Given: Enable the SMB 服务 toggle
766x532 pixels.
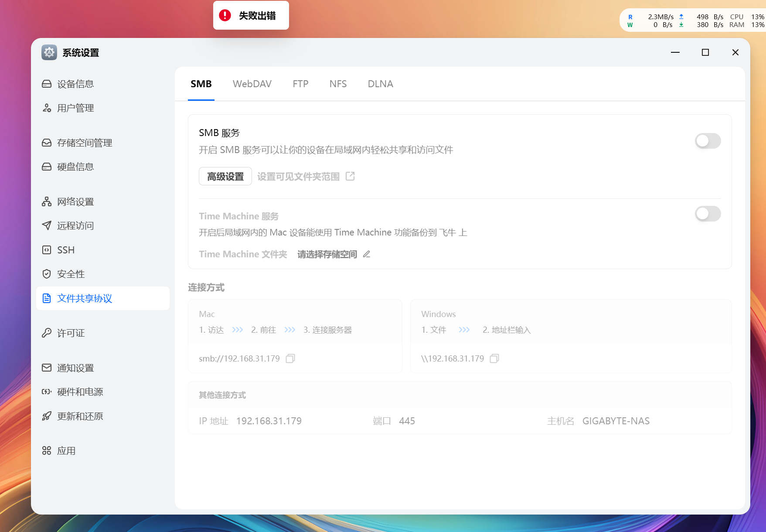Looking at the screenshot, I should [x=708, y=141].
